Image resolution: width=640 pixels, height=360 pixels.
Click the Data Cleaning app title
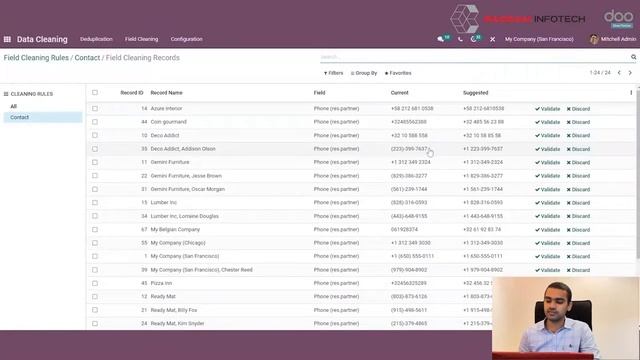42,39
